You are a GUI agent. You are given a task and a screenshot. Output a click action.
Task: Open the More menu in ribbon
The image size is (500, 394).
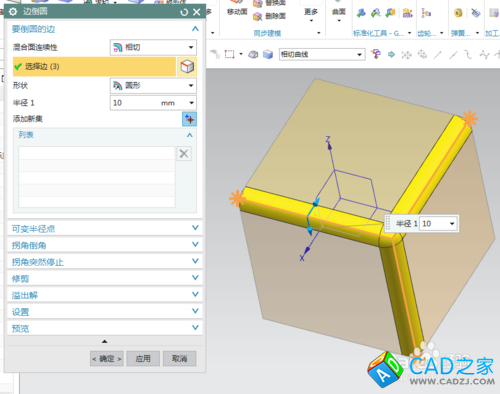coord(311,14)
